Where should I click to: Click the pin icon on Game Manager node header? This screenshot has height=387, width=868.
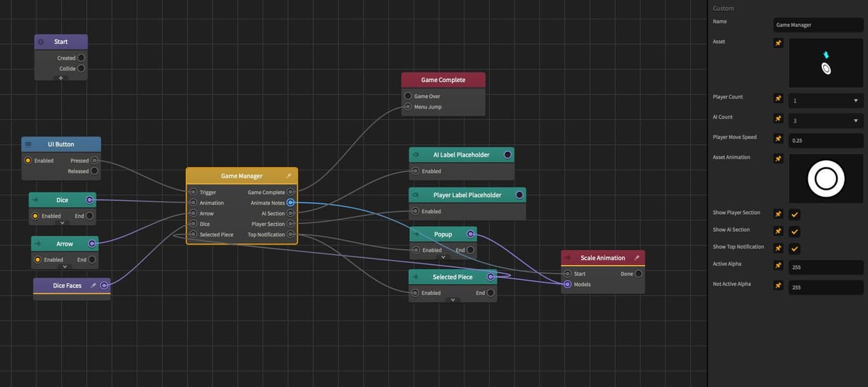pyautogui.click(x=288, y=176)
